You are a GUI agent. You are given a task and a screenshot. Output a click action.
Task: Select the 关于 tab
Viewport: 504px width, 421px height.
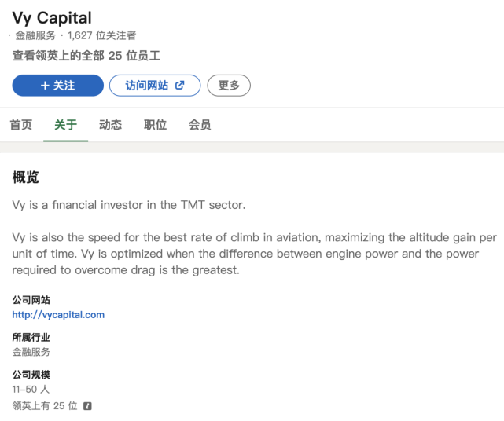[x=65, y=125]
